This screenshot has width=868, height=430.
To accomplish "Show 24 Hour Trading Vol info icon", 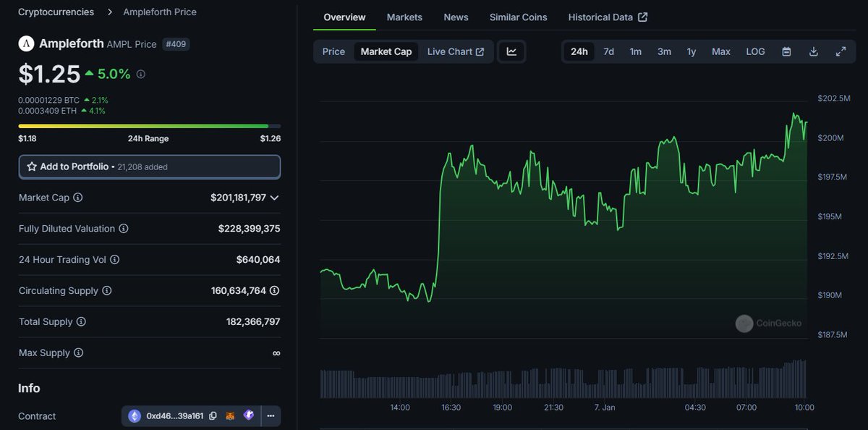I will (x=114, y=259).
